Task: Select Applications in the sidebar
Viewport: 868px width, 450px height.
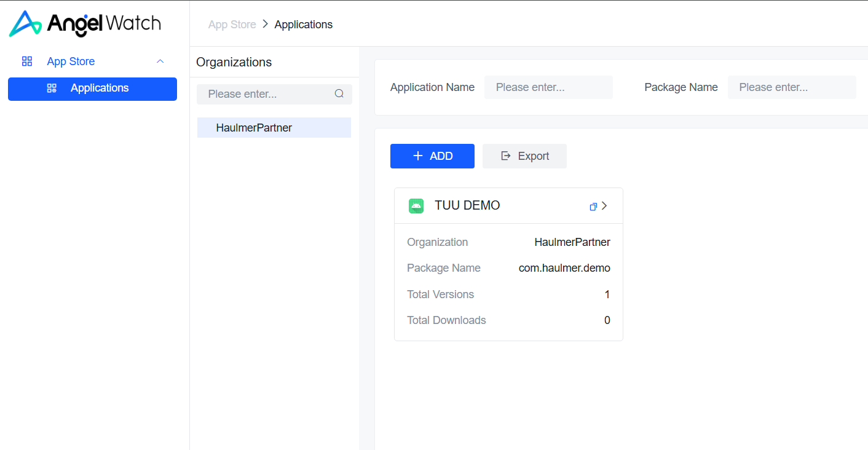Action: click(x=92, y=89)
